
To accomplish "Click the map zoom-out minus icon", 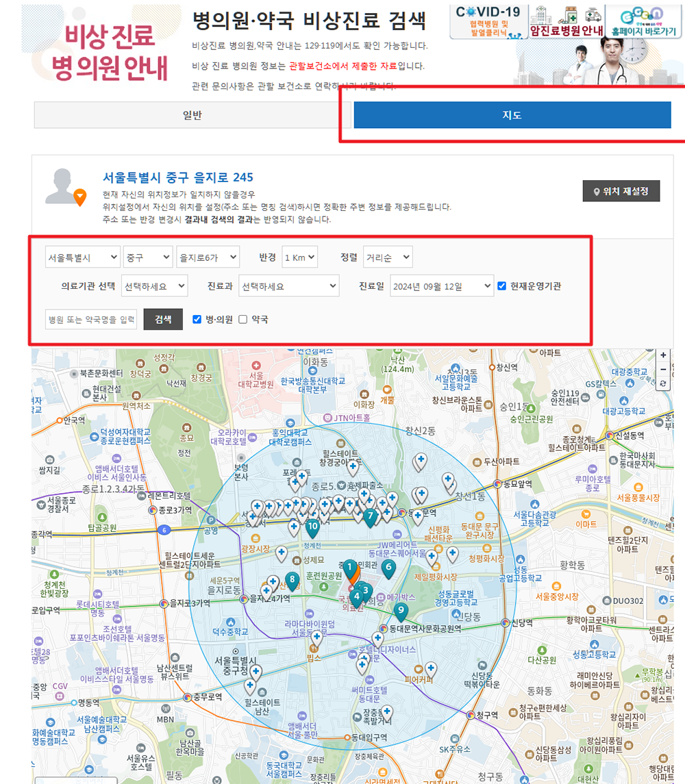I will [x=663, y=369].
